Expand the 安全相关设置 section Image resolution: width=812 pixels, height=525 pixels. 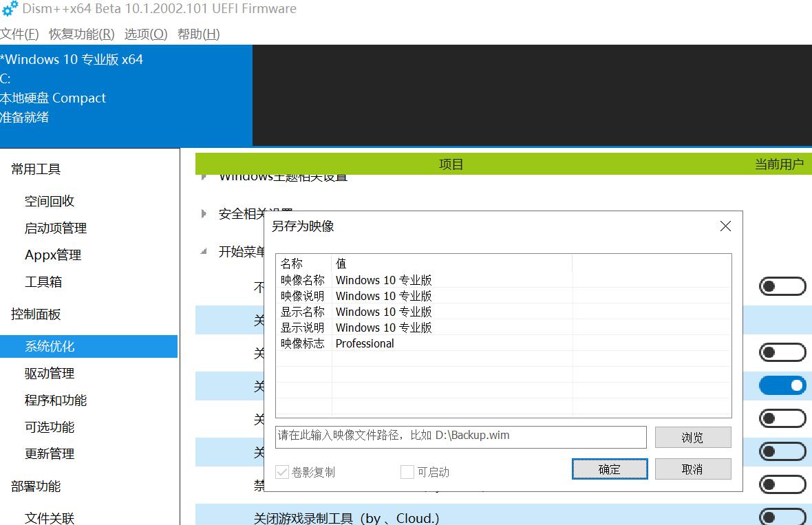click(x=203, y=213)
